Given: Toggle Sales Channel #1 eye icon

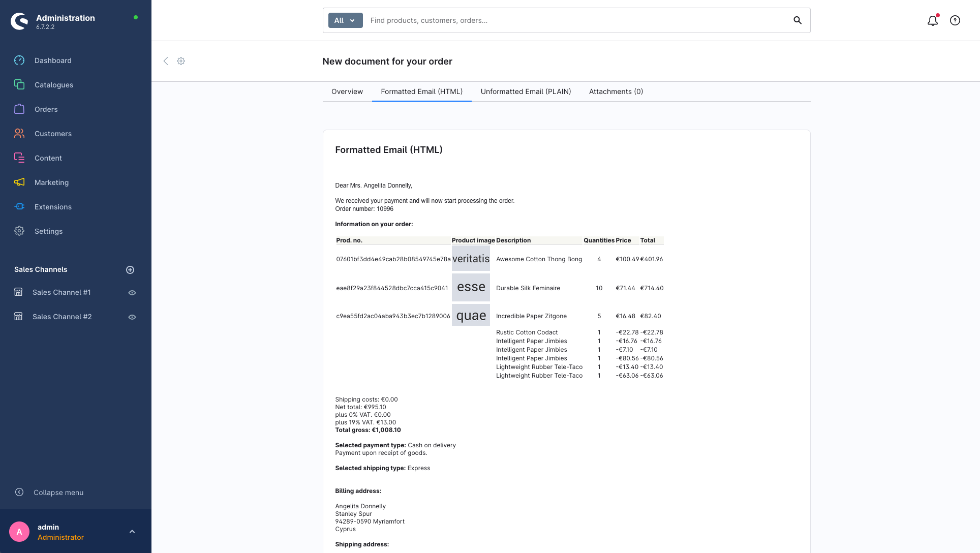Looking at the screenshot, I should click(x=132, y=293).
